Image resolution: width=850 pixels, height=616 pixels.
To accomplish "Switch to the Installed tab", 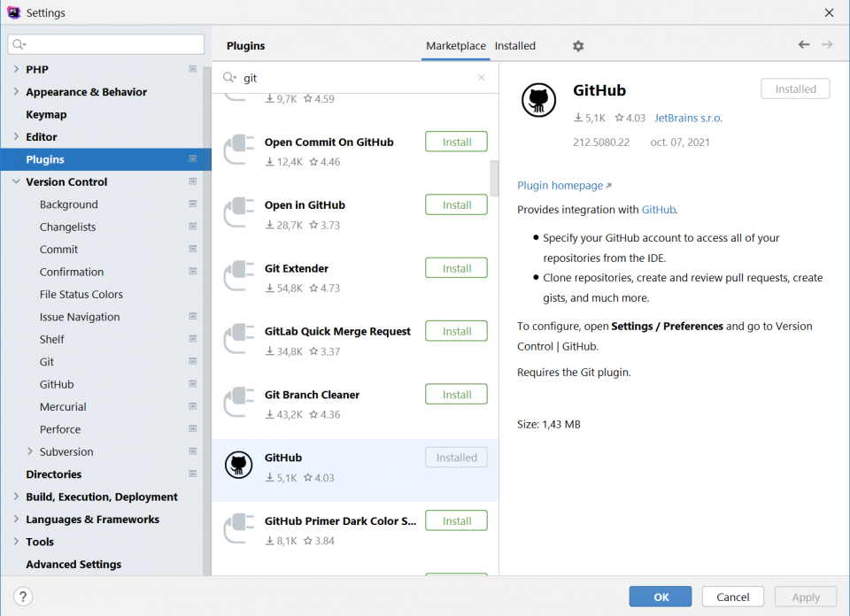I will [x=515, y=46].
